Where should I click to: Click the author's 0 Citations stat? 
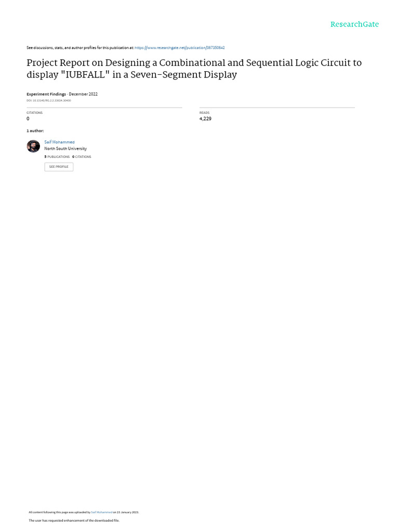coord(82,157)
